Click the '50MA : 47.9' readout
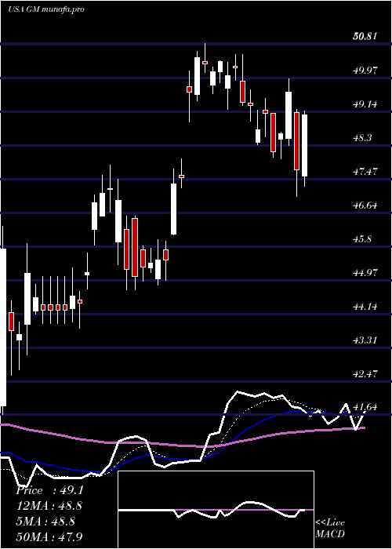This screenshot has height=549, width=392. (x=49, y=536)
